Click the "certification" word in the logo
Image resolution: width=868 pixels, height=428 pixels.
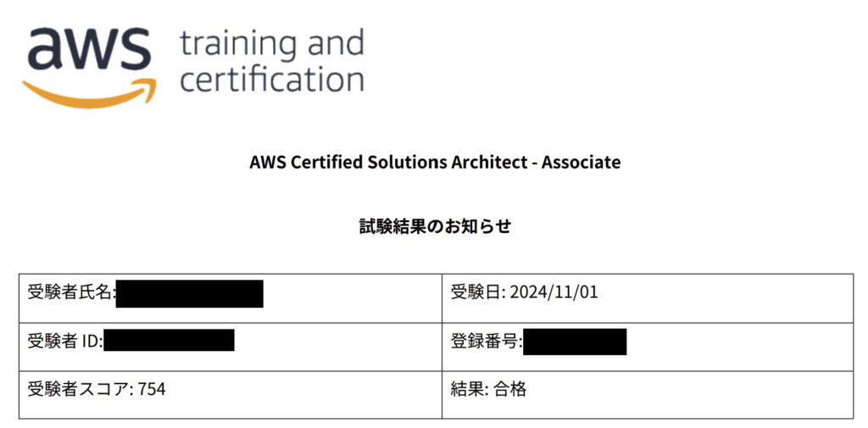click(271, 81)
